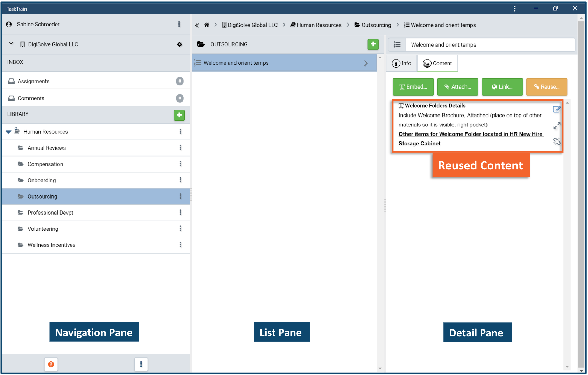Open Sabine Schroeder user options menu
588x375 pixels.
(179, 24)
